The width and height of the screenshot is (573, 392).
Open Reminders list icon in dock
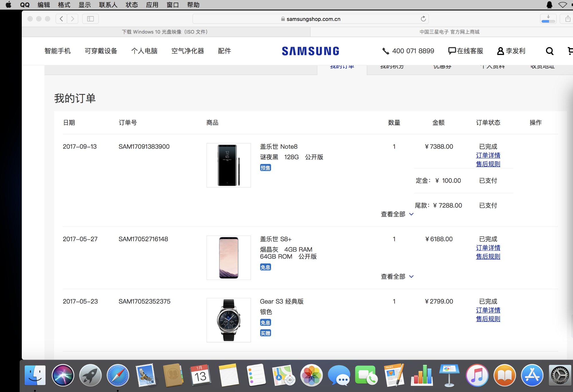click(x=256, y=375)
